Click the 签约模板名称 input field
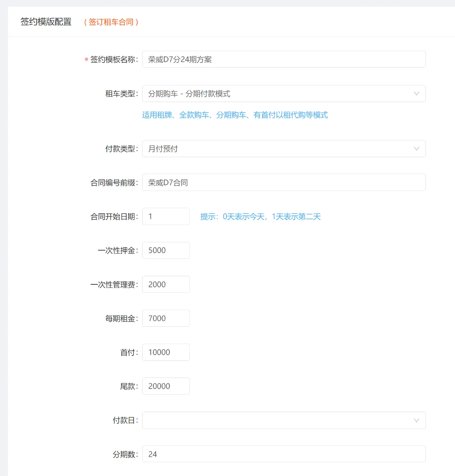This screenshot has width=455, height=476. [x=284, y=59]
